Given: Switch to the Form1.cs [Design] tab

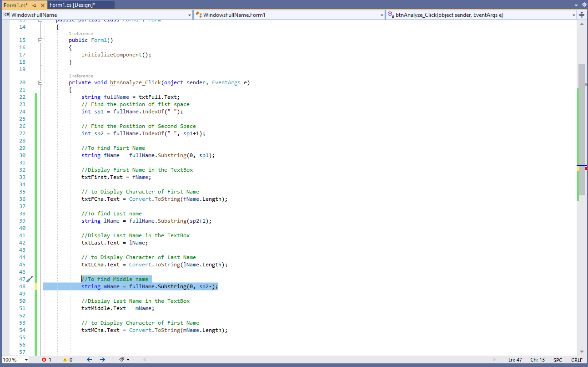Looking at the screenshot, I should click(x=72, y=5).
